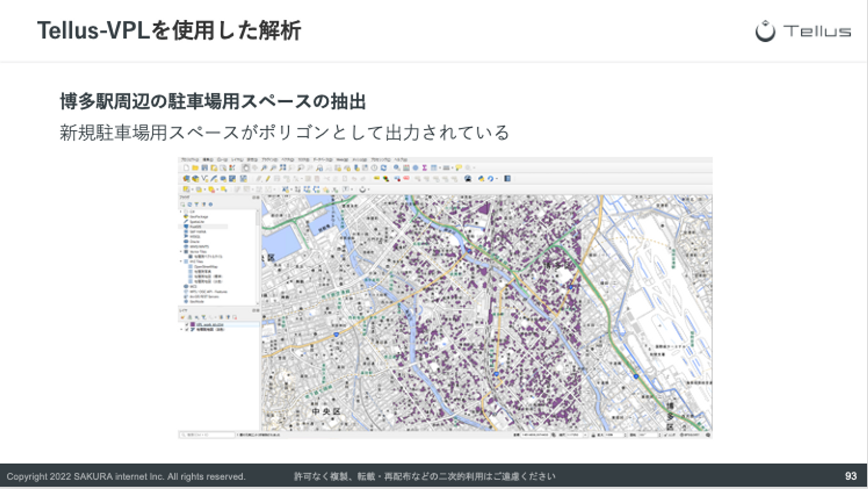Open Layer Styling panel icon in Layers panel
This screenshot has height=489, width=868.
183,317
